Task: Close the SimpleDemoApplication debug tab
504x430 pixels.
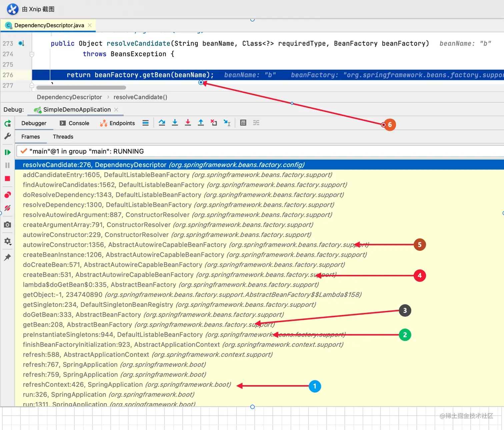Action: tap(116, 109)
